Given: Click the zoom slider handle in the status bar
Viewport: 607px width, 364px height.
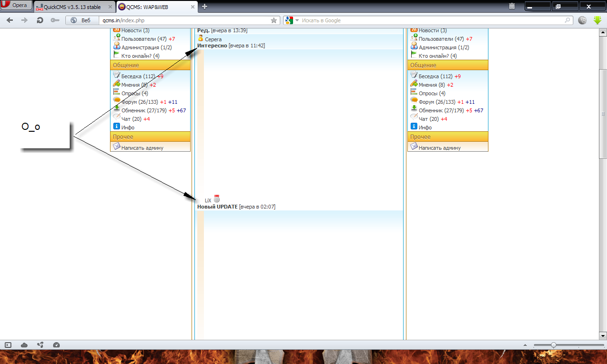Looking at the screenshot, I should [553, 345].
